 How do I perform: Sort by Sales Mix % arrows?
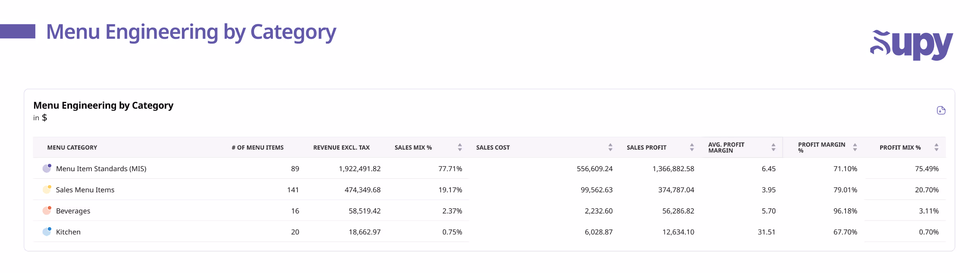460,147
